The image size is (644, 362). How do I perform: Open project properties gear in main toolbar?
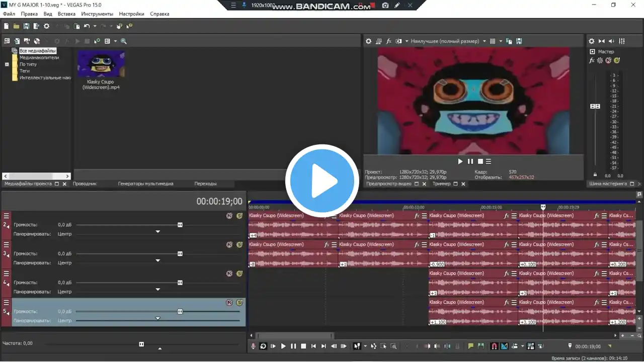click(x=47, y=26)
